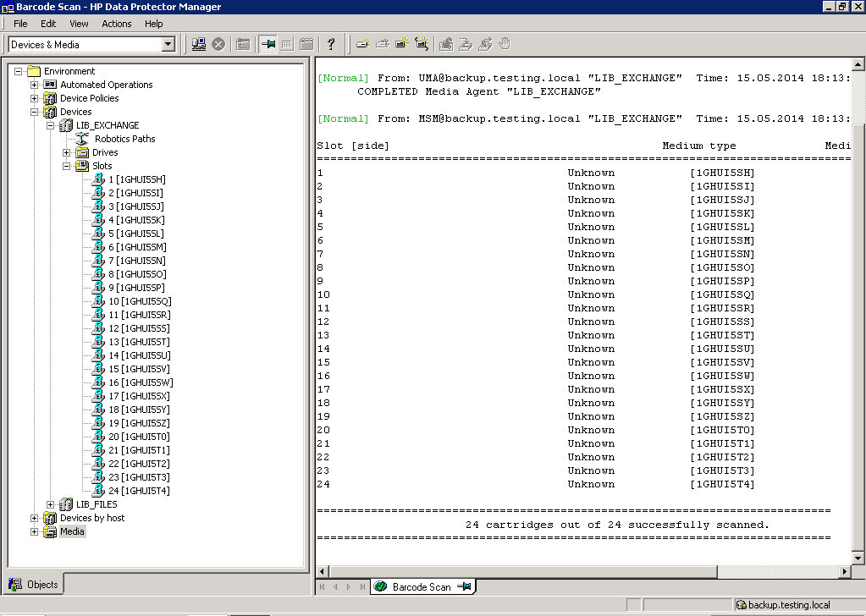
Task: Click the LIB_EXCHANGE library icon in tree
Action: pos(65,125)
